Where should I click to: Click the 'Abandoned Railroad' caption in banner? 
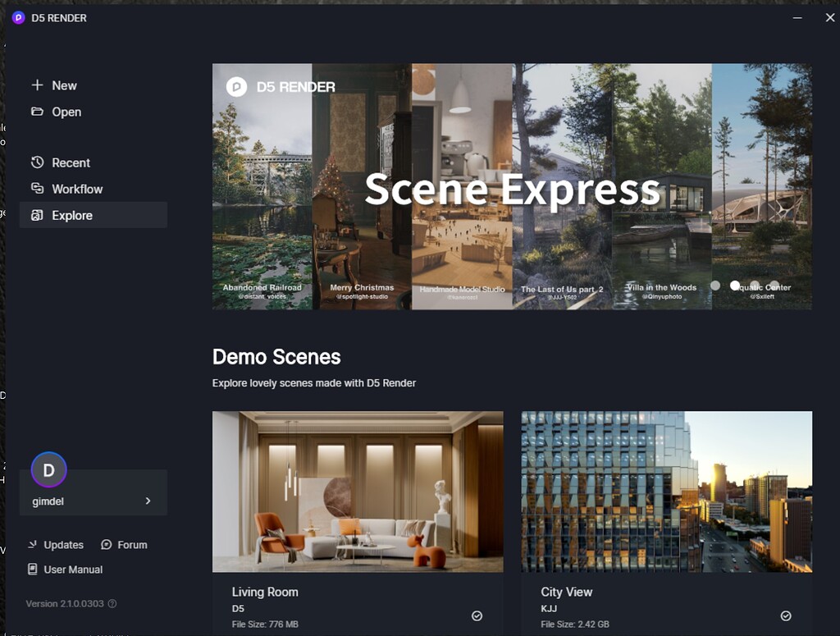[262, 288]
